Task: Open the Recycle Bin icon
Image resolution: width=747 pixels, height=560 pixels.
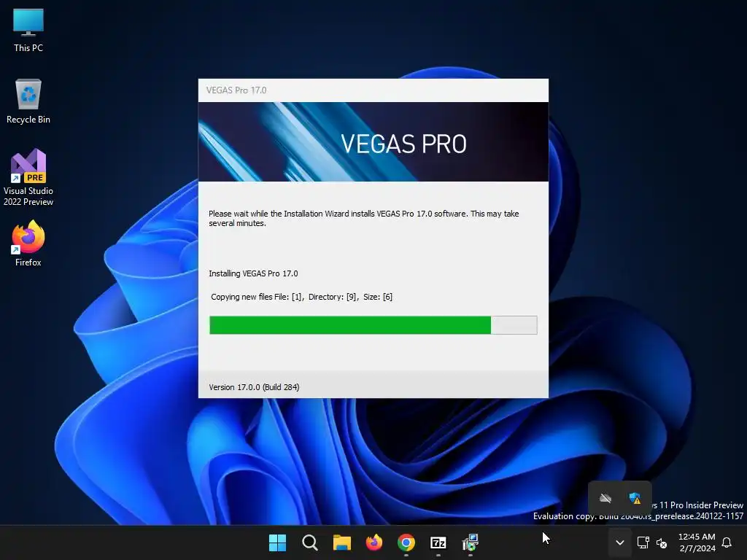Action: (28, 101)
